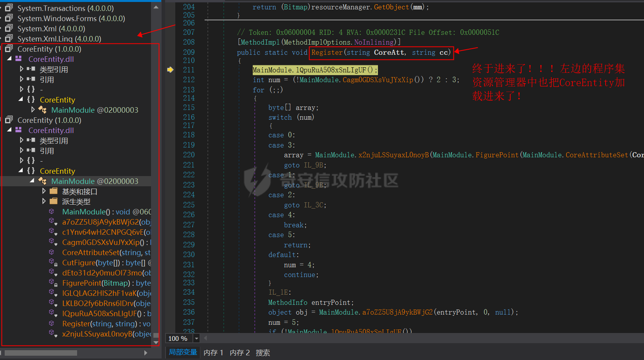Expand the 基类和接口 folder
644x360 pixels.
pyautogui.click(x=44, y=191)
